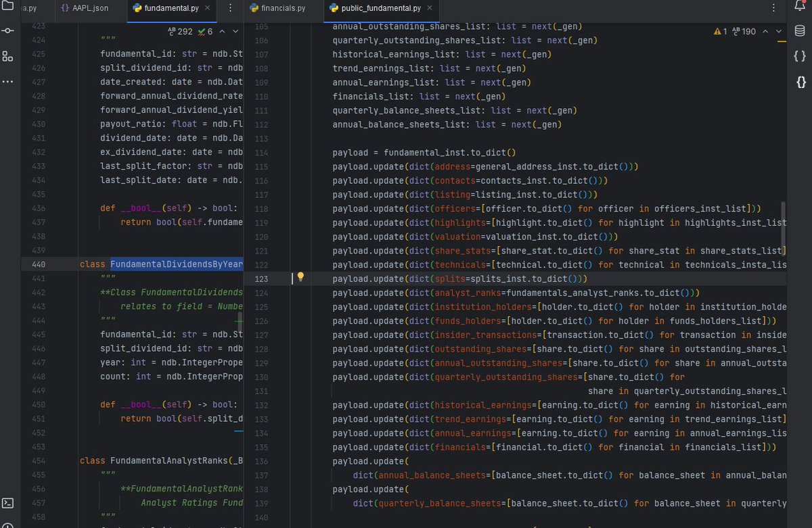Click the green check 6 indicator
This screenshot has width=812, height=528.
click(206, 32)
